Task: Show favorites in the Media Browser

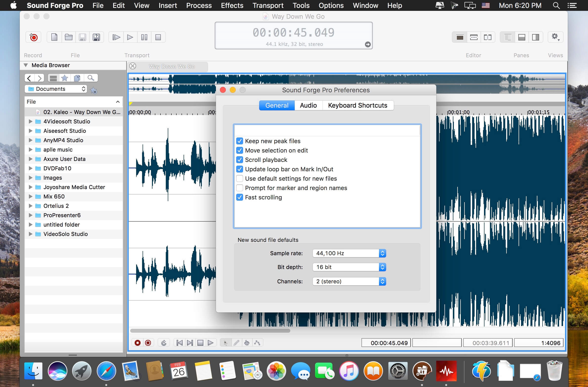Action: pos(65,78)
